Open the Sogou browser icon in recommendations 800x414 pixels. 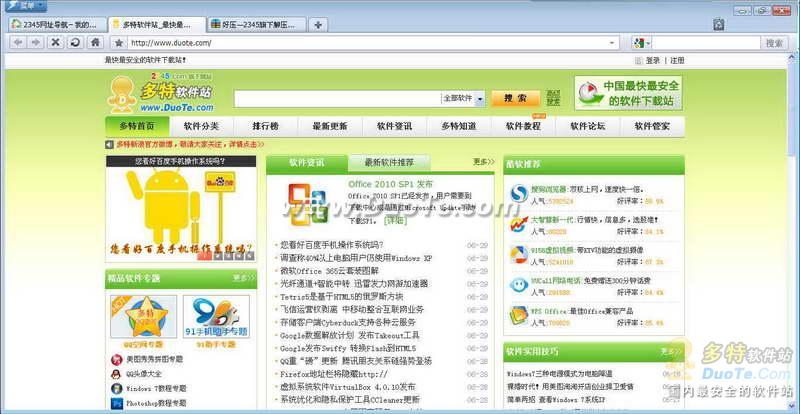click(518, 193)
